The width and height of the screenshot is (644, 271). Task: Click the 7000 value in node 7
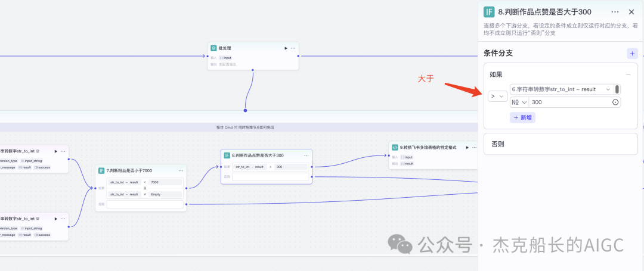point(165,182)
